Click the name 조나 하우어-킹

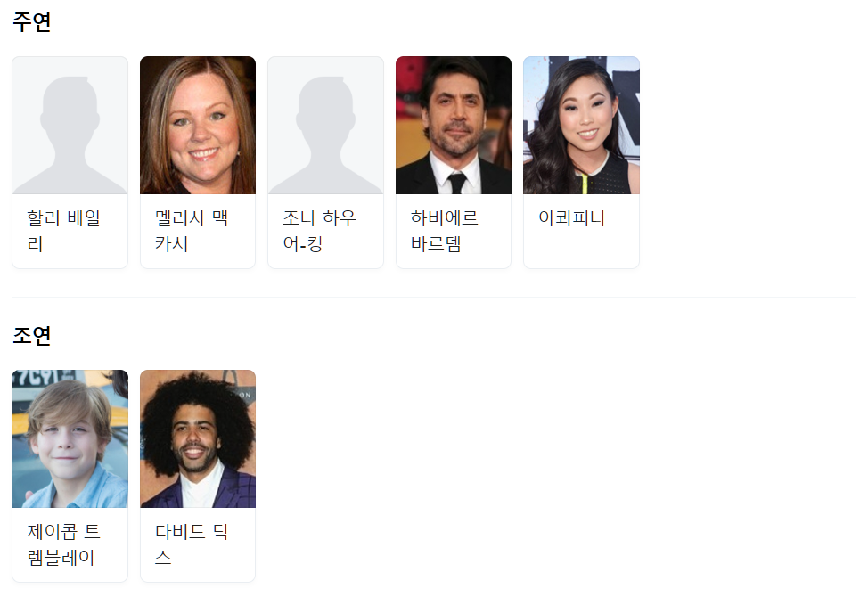319,231
